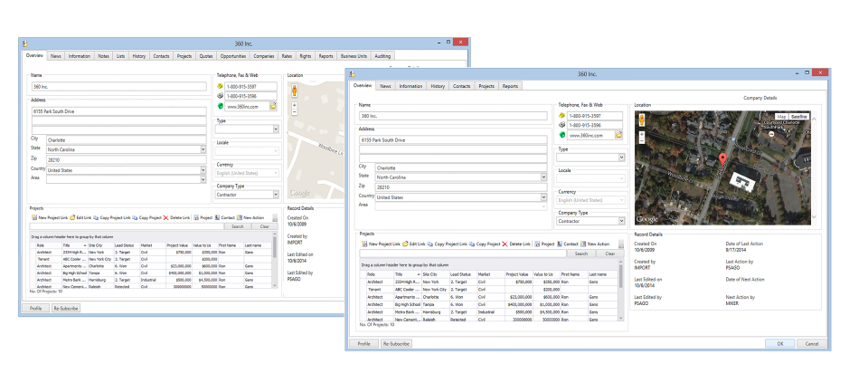Open Country dropdown in front window
This screenshot has height=373, width=868.
543,197
